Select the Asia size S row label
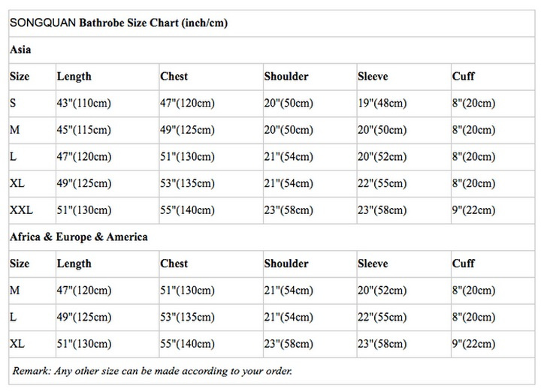 (x=13, y=103)
